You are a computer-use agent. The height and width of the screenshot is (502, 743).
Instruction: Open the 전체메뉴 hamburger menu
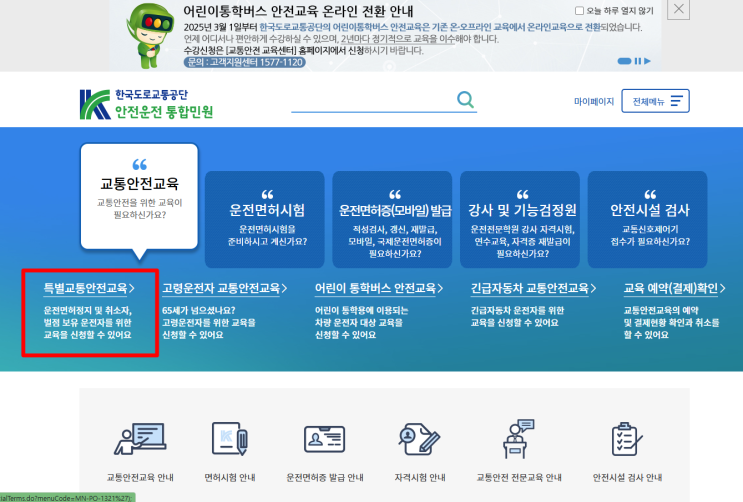[x=655, y=101]
